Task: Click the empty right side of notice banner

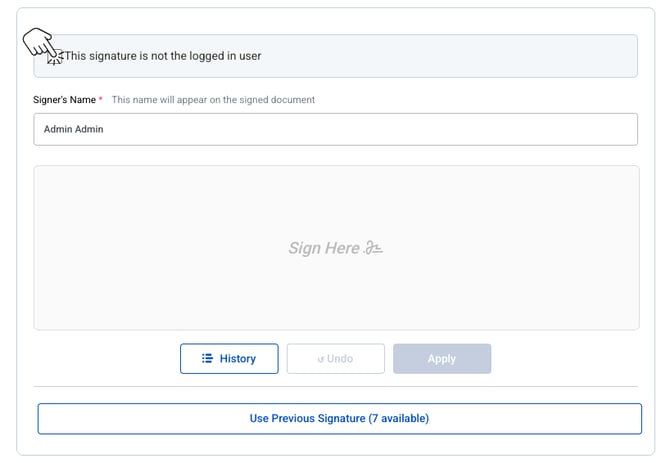Action: [500, 56]
